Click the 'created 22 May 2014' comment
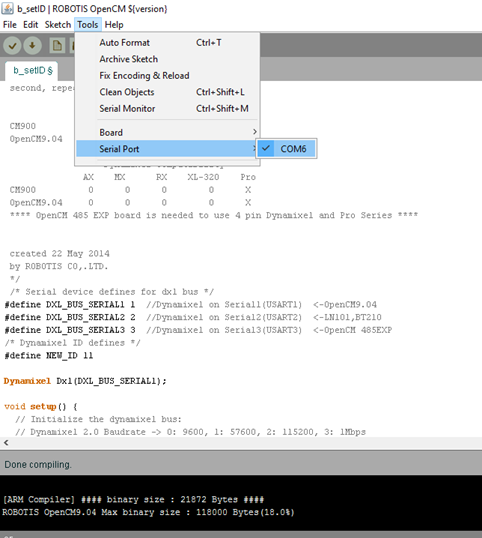This screenshot has width=482, height=538. [59, 254]
